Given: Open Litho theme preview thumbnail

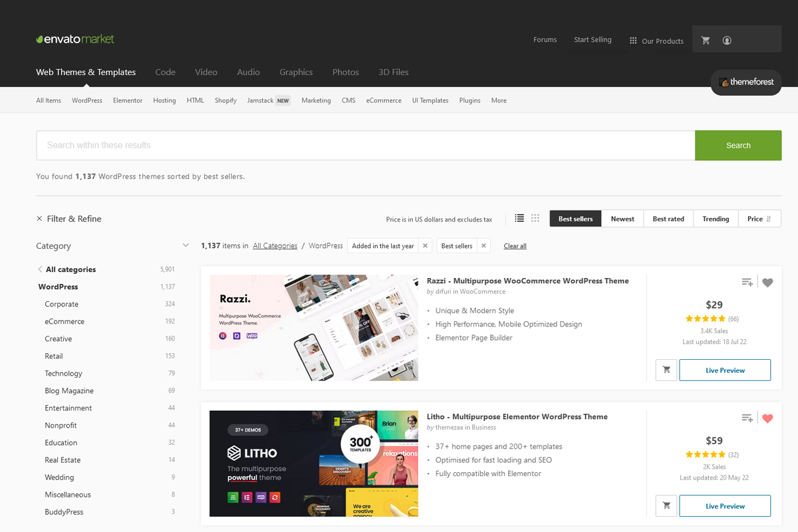Looking at the screenshot, I should (314, 464).
